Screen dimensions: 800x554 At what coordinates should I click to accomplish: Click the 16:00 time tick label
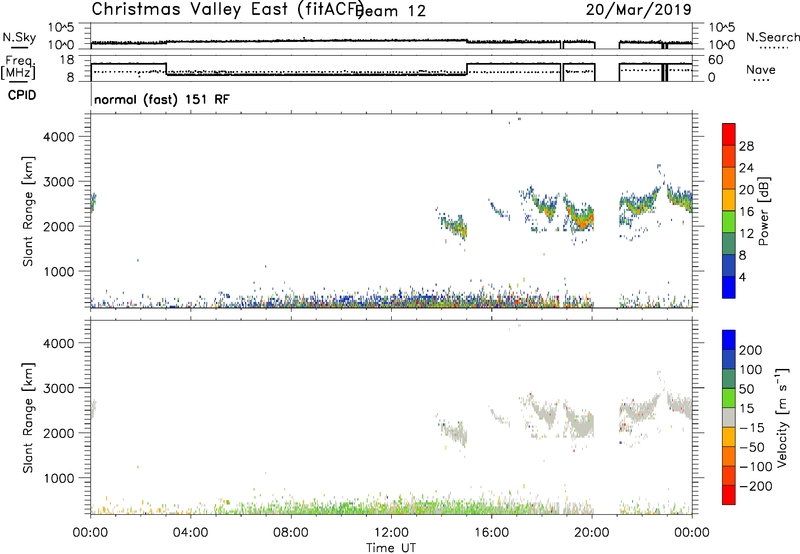pyautogui.click(x=491, y=533)
